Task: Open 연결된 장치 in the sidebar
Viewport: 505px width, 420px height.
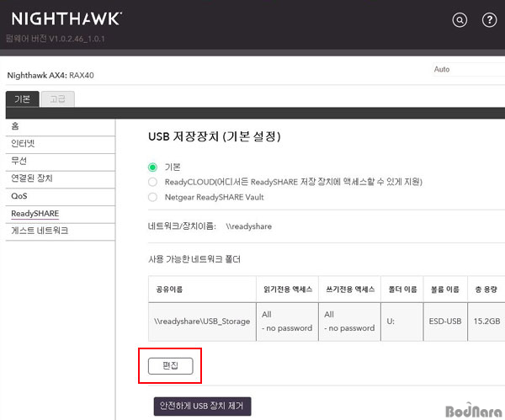Action: click(61, 178)
